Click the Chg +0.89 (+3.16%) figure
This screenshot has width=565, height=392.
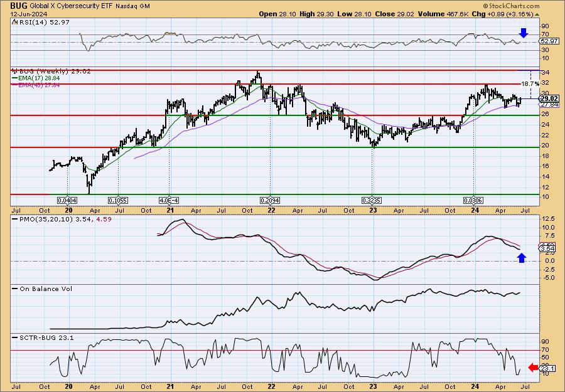pyautogui.click(x=502, y=14)
